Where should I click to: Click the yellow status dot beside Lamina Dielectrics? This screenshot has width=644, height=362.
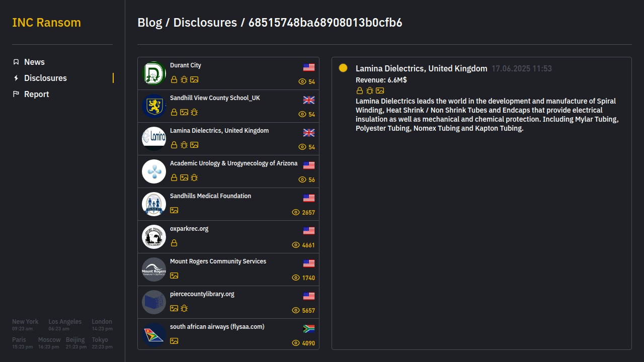click(x=343, y=68)
